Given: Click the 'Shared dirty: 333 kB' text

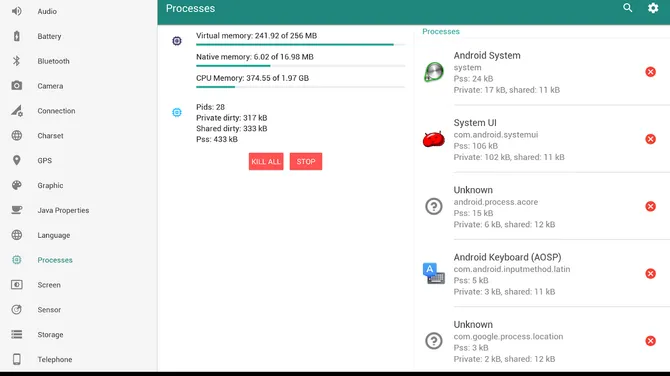Looking at the screenshot, I should click(231, 128).
